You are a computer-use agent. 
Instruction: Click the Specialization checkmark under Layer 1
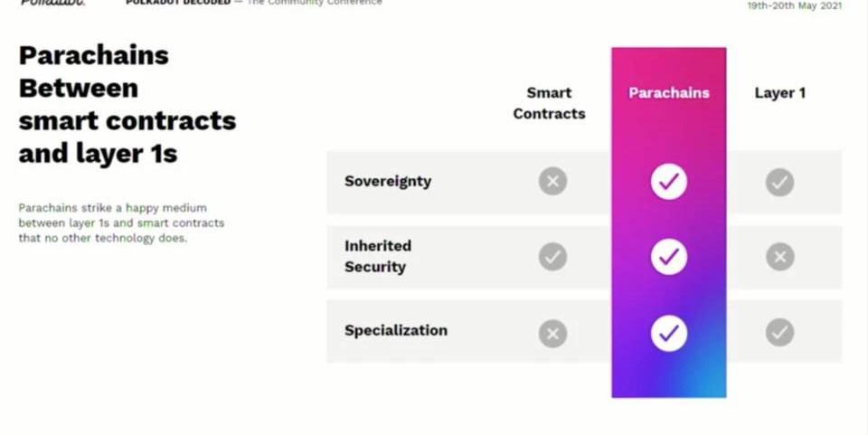[779, 333]
